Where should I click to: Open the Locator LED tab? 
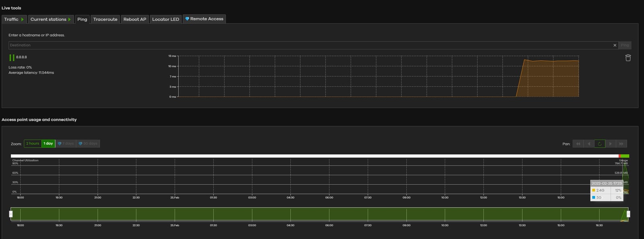165,19
